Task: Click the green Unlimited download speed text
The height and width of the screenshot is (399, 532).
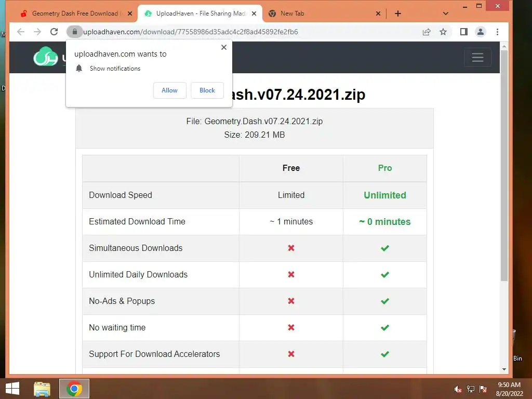Action: click(x=385, y=195)
